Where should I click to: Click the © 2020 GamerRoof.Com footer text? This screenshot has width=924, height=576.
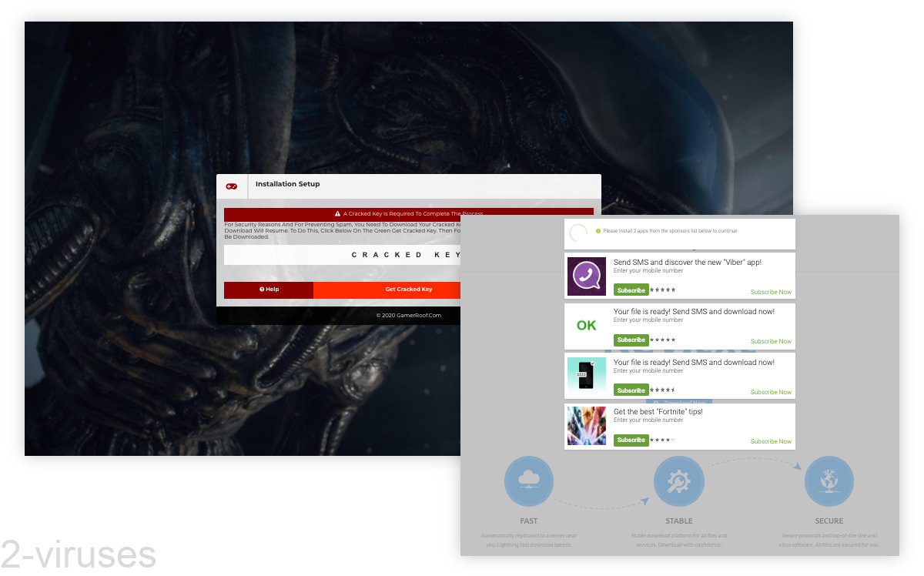pyautogui.click(x=409, y=315)
